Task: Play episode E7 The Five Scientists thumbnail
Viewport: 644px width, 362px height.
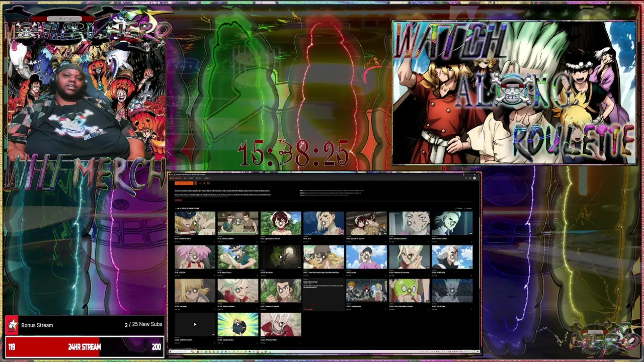Action: click(x=452, y=223)
